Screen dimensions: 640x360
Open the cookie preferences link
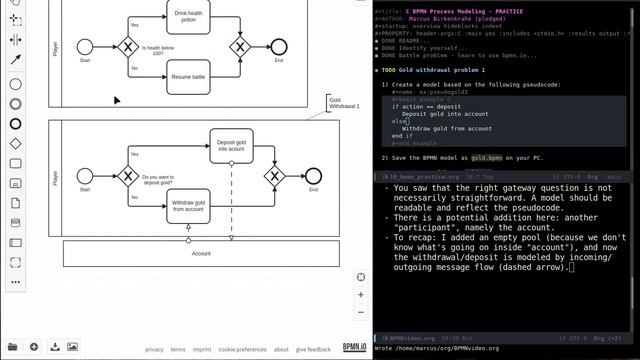click(242, 349)
